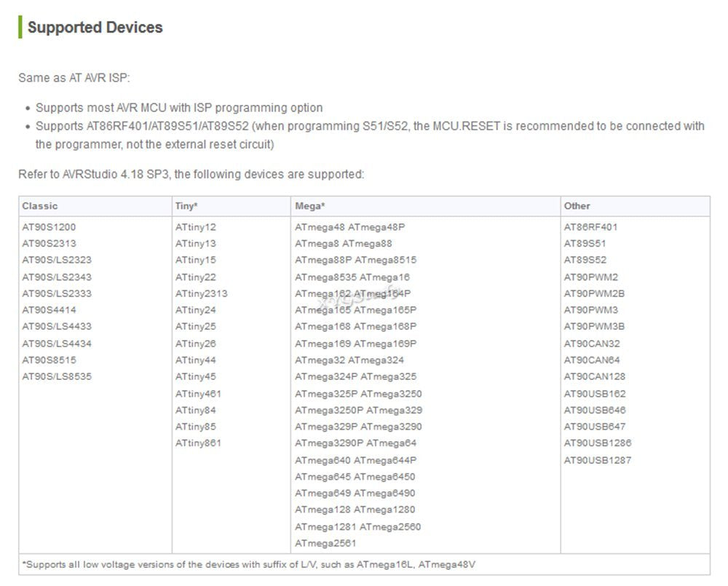Click the ATmega1281 ATmega2560 row
Image resolution: width=728 pixels, height=586 pixels.
click(x=357, y=526)
